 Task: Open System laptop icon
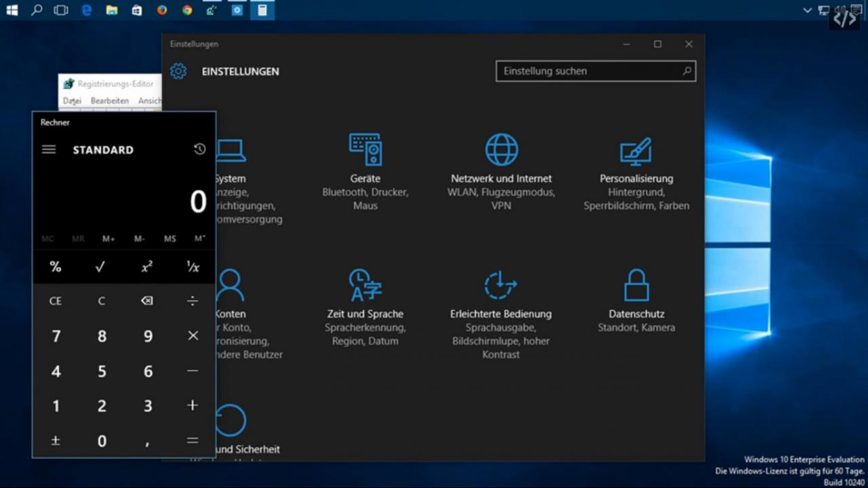(231, 151)
